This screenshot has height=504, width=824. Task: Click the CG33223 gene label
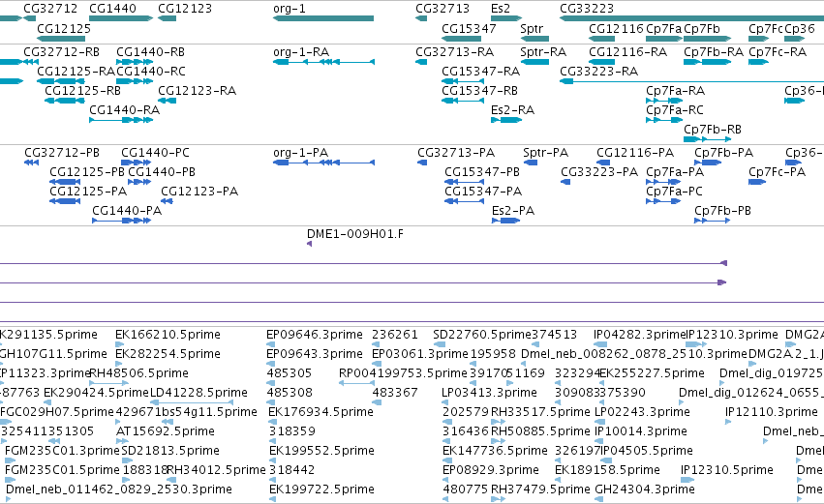coord(587,9)
